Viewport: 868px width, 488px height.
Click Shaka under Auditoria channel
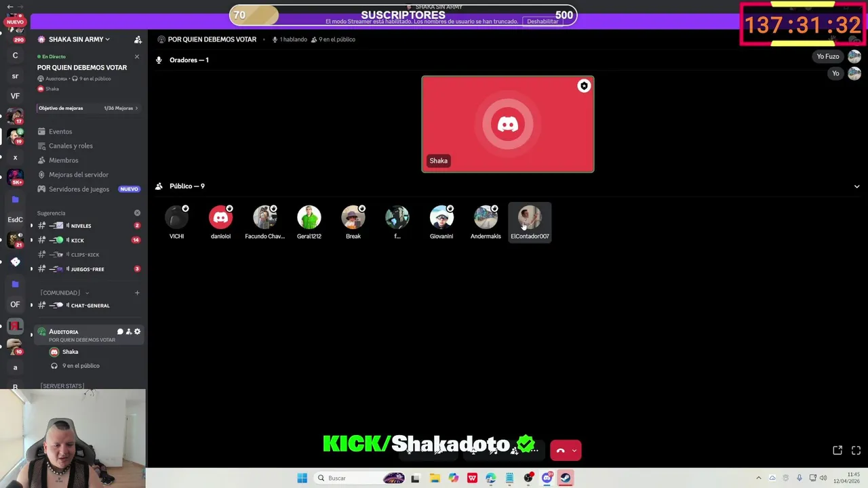click(x=70, y=352)
